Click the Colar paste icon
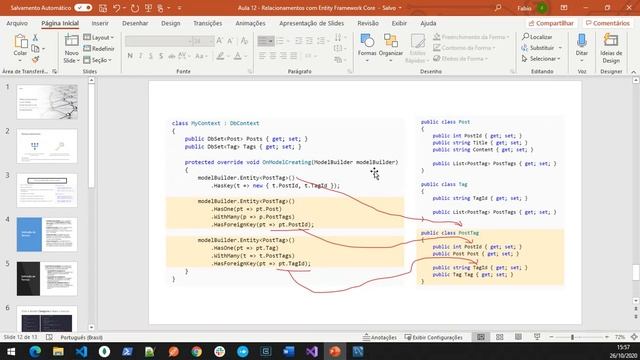Image resolution: width=640 pixels, height=360 pixels. [x=20, y=41]
